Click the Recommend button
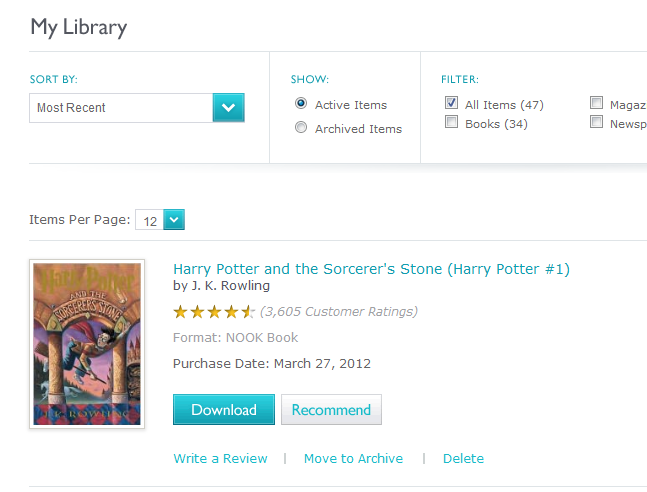 click(x=331, y=410)
